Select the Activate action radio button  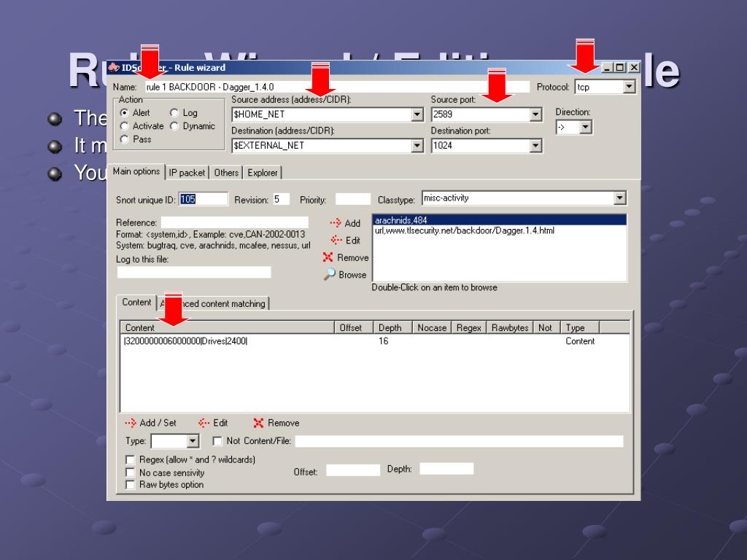(124, 126)
